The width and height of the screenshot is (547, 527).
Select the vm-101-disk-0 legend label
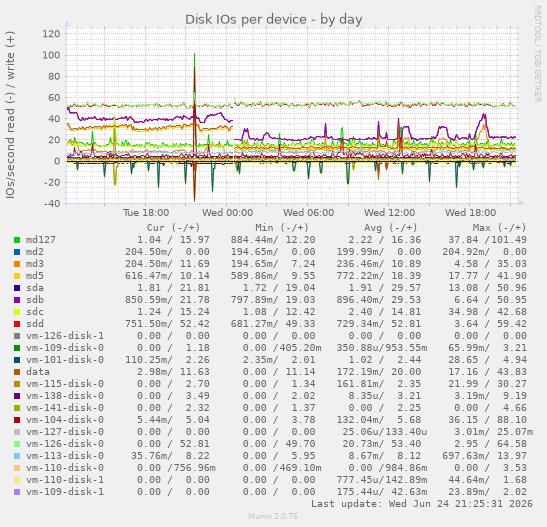click(x=65, y=360)
